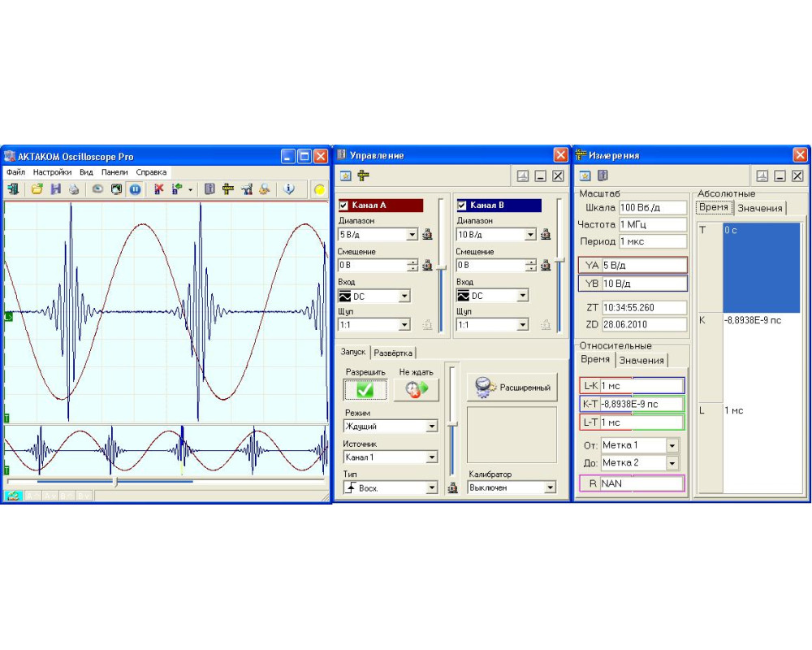Switch to the Развёртка tab

394,353
